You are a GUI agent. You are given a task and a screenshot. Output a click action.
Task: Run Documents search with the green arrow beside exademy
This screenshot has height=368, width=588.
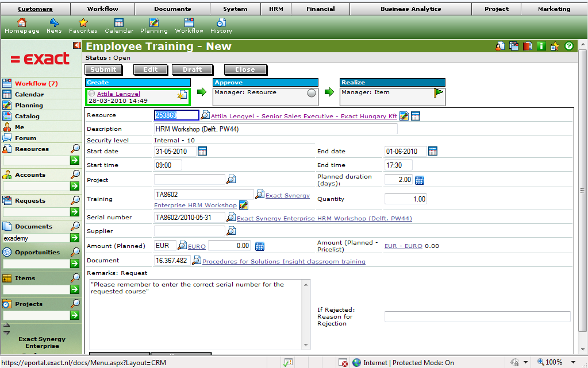tap(75, 238)
